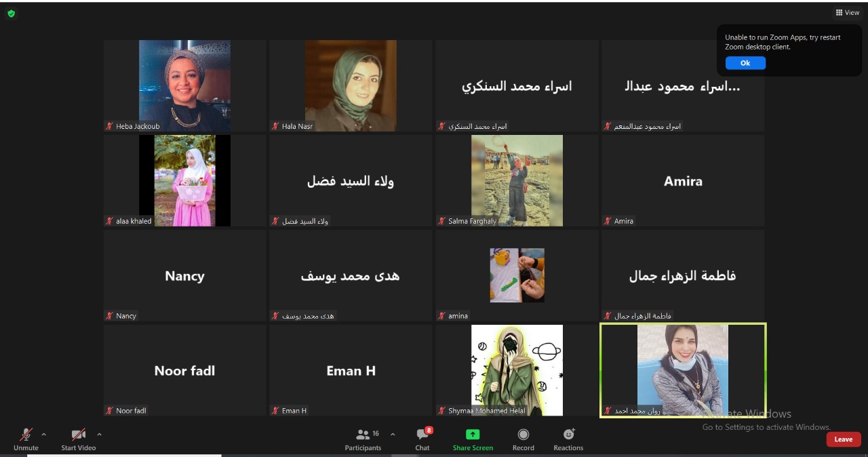Click the muted mic icon beside Noor fadl label
The image size is (868, 457).
[x=109, y=411]
